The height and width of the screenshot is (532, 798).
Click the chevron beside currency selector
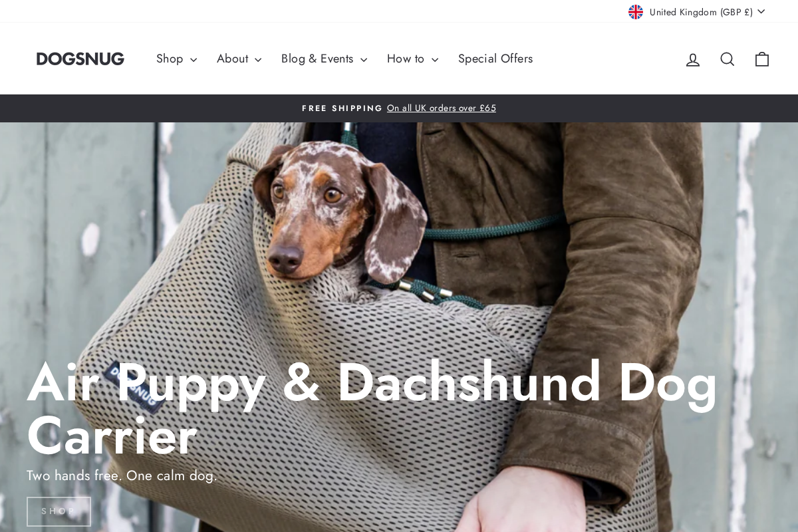(761, 11)
